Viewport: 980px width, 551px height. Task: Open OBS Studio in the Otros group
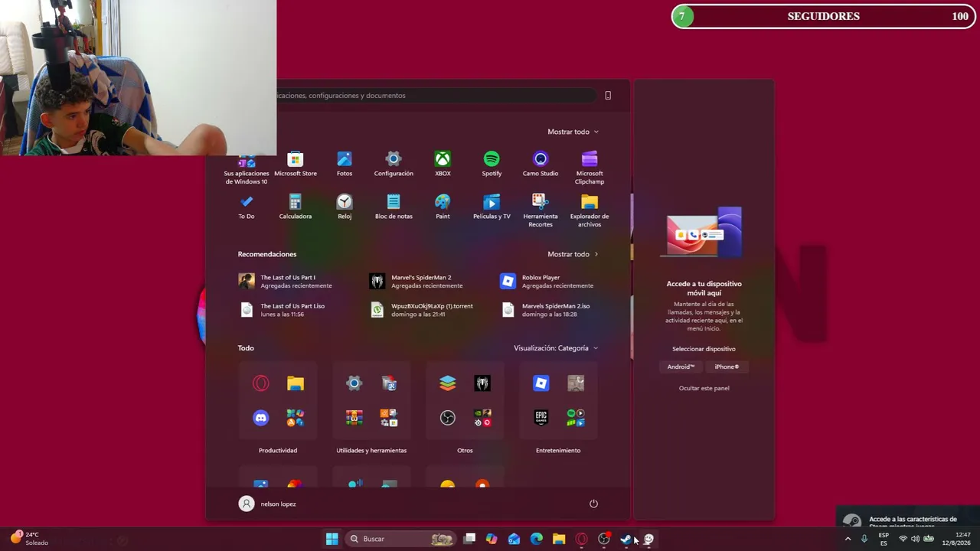[x=448, y=418]
